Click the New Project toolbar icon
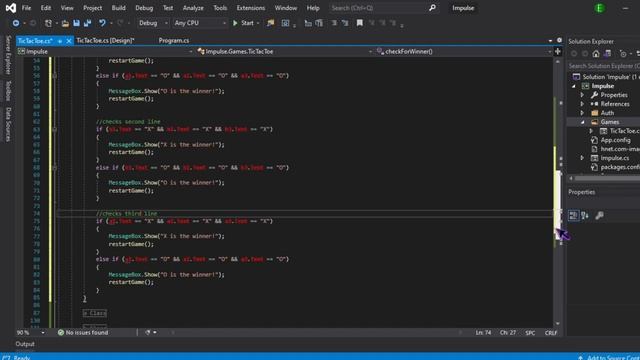The height and width of the screenshot is (360, 640). 48,23
